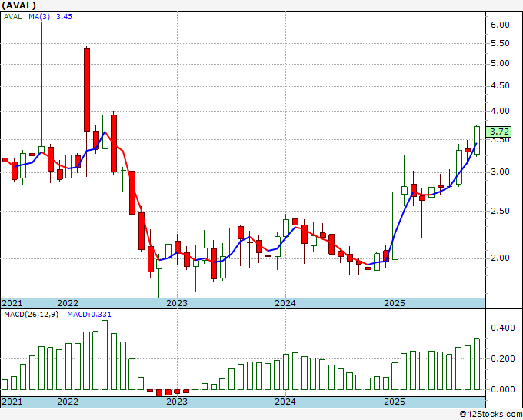Select the MACD:0.331 value label
Screen dimensions: 523x420
click(79, 315)
